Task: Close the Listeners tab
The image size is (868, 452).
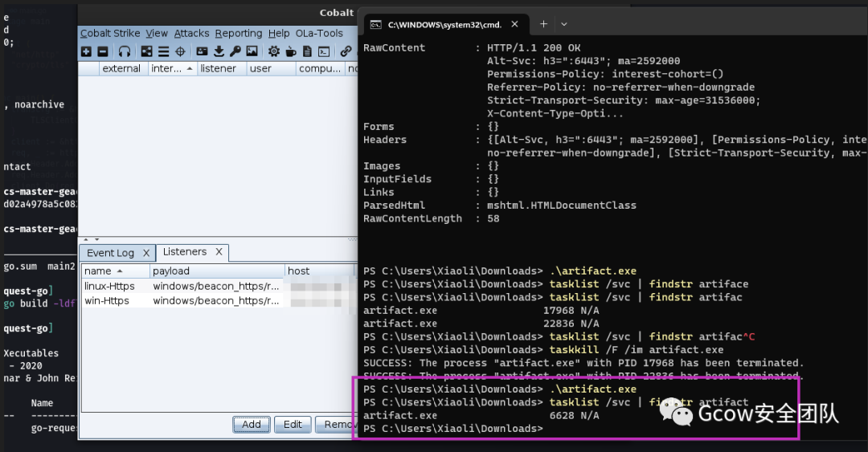Action: [x=219, y=252]
